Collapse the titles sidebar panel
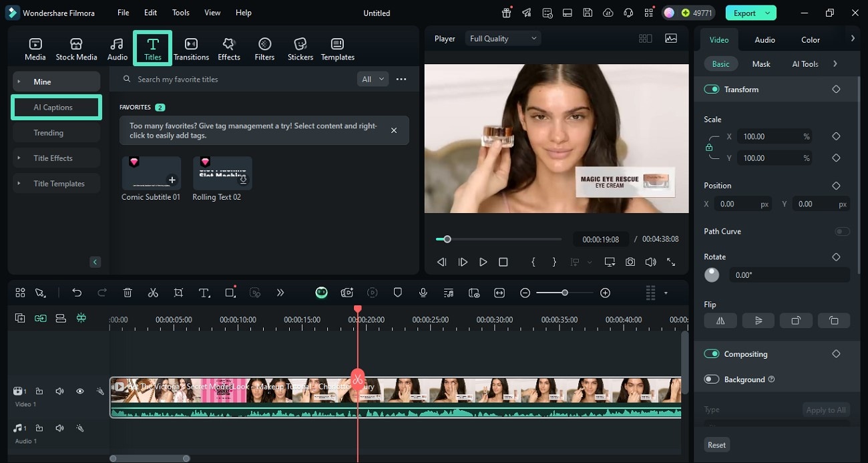This screenshot has height=463, width=868. pos(95,262)
